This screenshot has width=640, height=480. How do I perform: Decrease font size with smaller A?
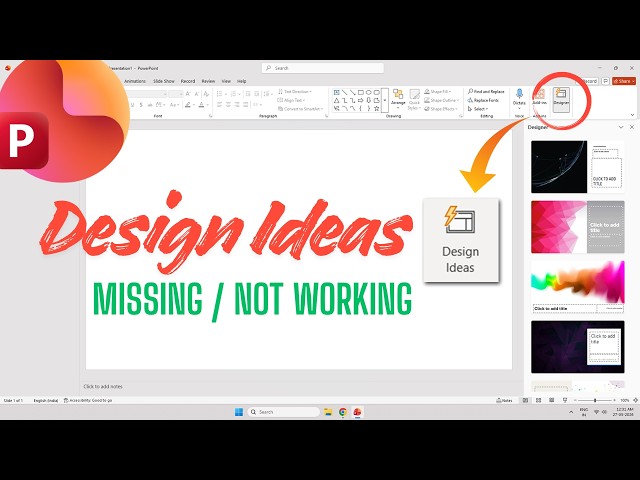click(x=197, y=94)
